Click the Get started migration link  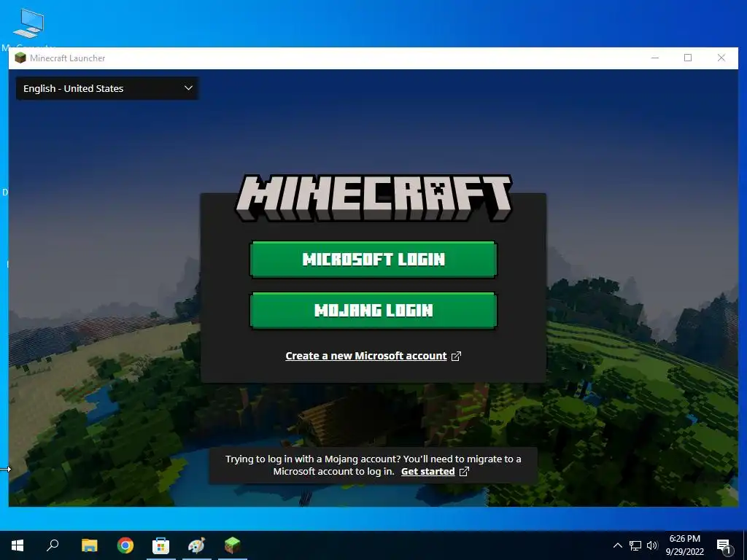[427, 472]
